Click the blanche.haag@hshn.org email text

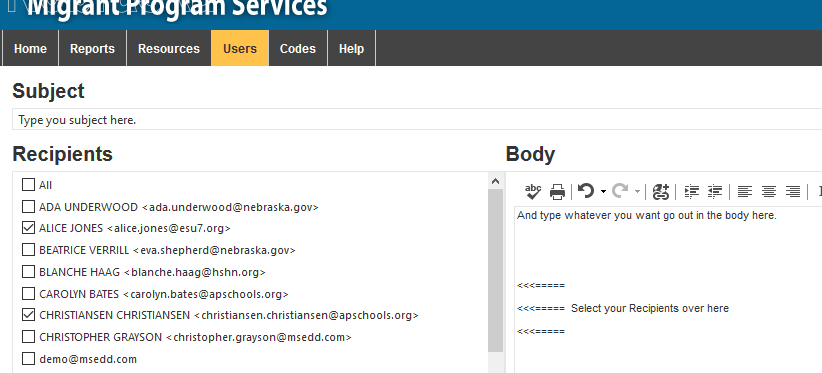195,272
